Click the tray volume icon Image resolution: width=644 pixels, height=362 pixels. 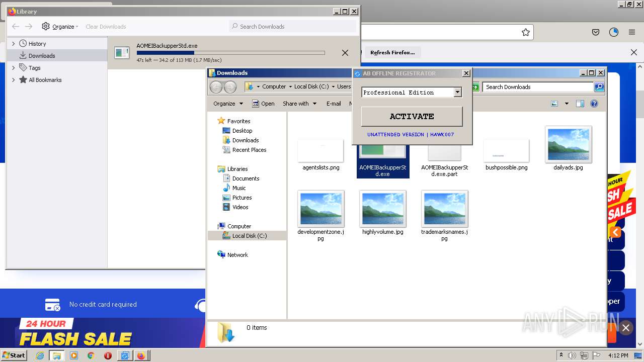572,355
